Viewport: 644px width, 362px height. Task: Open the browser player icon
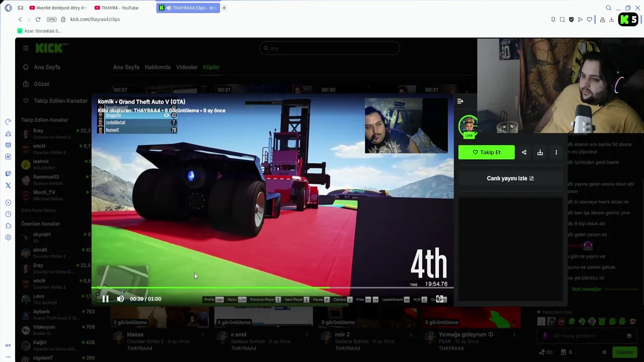point(580,19)
